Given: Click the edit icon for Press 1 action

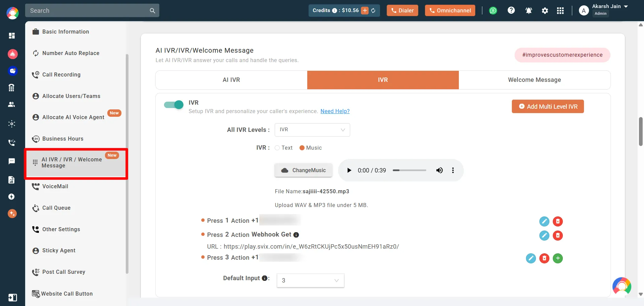Looking at the screenshot, I should tap(544, 221).
